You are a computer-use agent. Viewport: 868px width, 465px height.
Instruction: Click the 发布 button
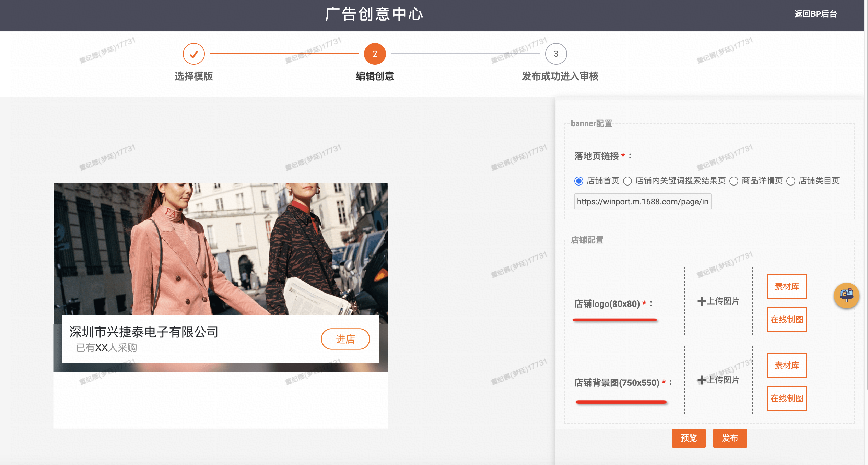[730, 438]
